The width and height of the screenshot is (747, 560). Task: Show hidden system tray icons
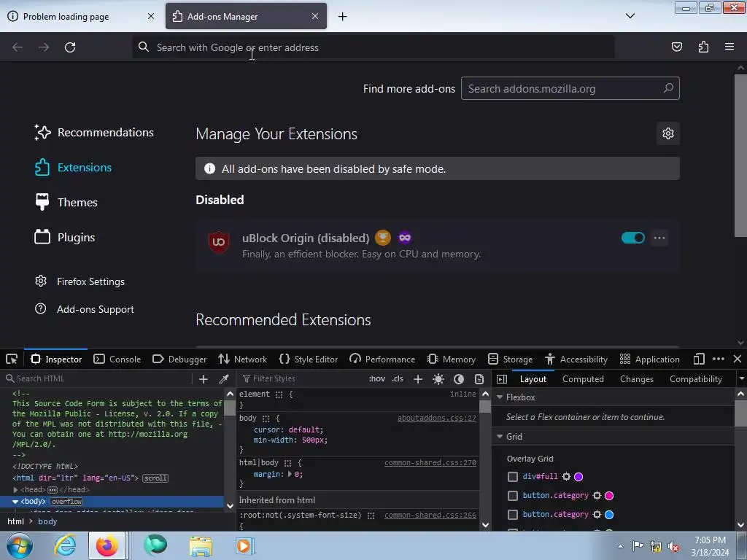pyautogui.click(x=620, y=546)
